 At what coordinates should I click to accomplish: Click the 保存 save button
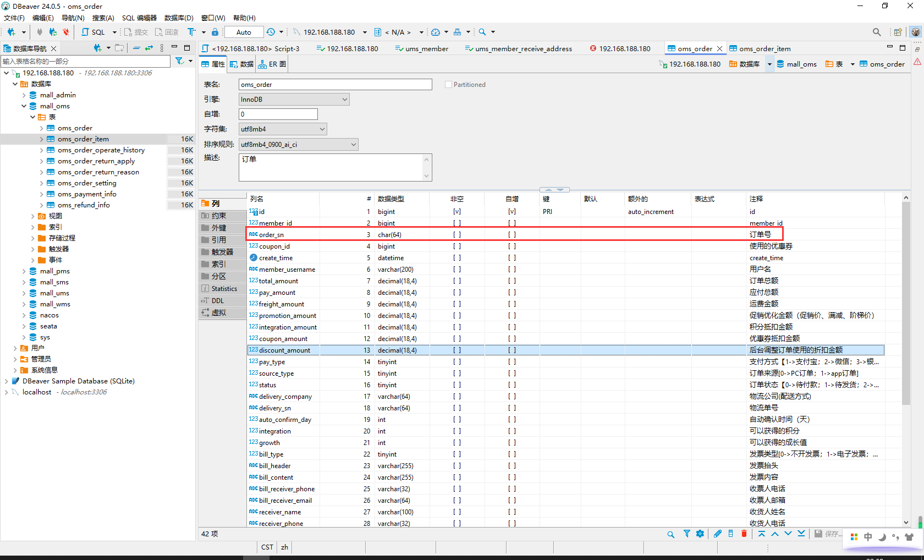click(827, 534)
